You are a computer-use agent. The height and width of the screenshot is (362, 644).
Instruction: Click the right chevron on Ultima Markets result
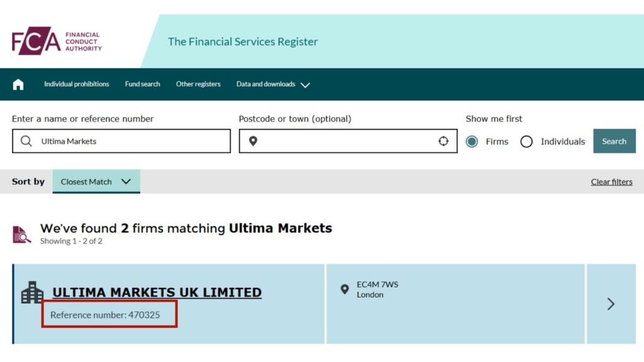click(611, 304)
